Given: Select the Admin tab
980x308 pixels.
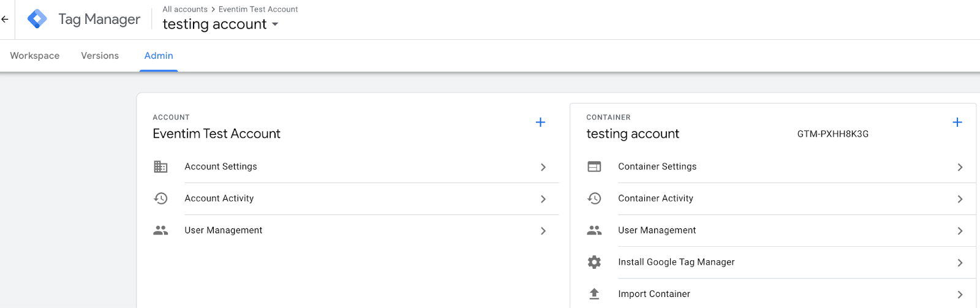Looking at the screenshot, I should pyautogui.click(x=159, y=56).
